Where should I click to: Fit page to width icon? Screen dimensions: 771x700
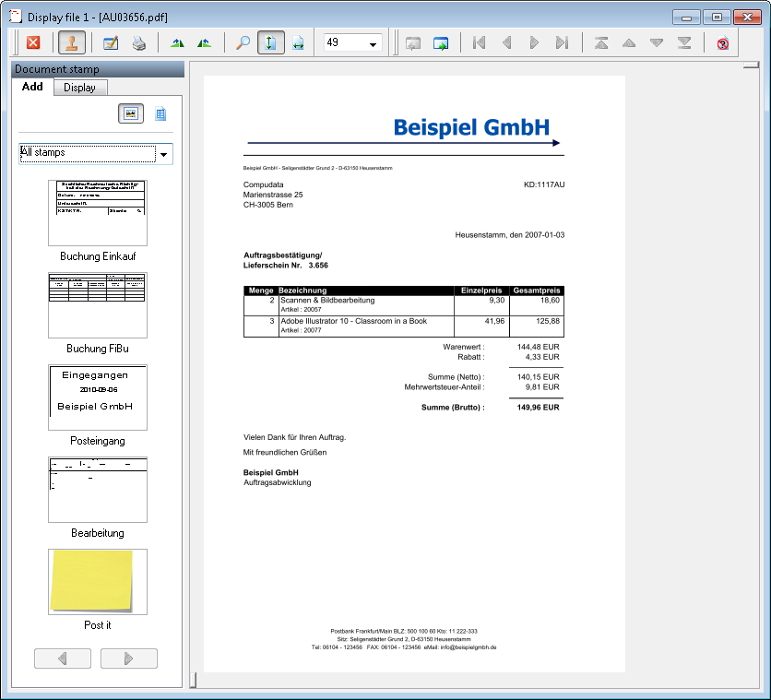click(x=298, y=42)
